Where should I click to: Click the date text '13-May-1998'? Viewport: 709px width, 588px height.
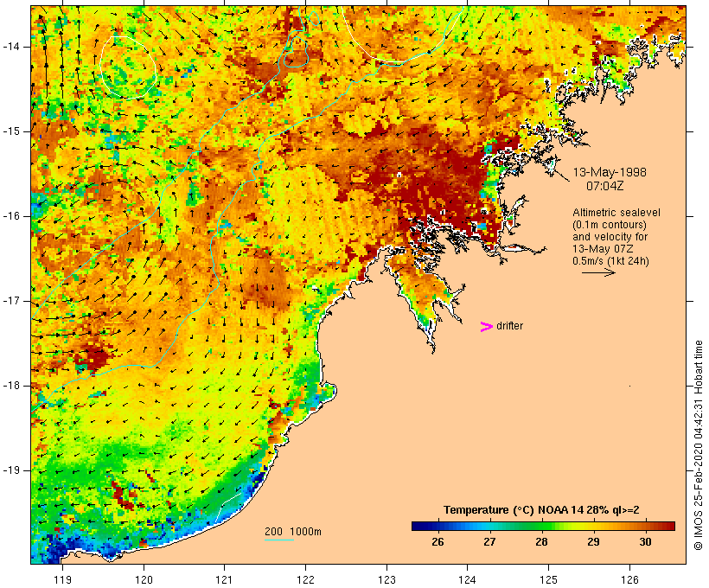click(x=610, y=172)
